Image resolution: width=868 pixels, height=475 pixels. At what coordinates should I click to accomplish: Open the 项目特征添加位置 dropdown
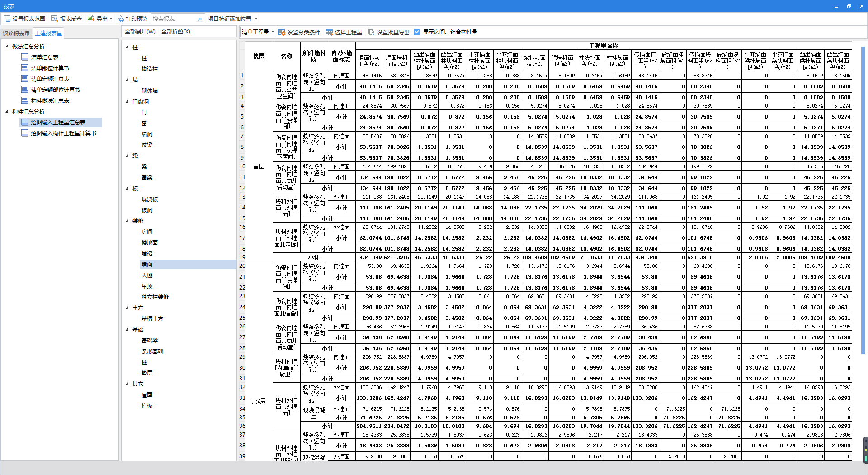(255, 19)
